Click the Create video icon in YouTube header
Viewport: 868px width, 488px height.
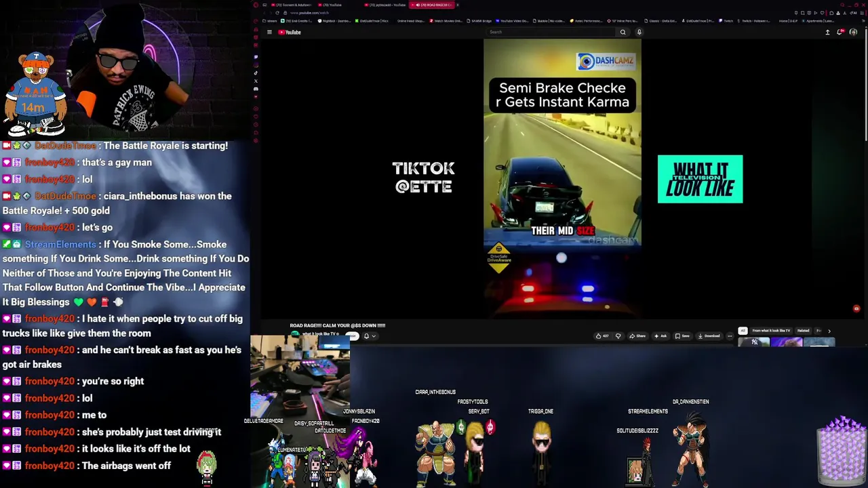click(x=827, y=32)
